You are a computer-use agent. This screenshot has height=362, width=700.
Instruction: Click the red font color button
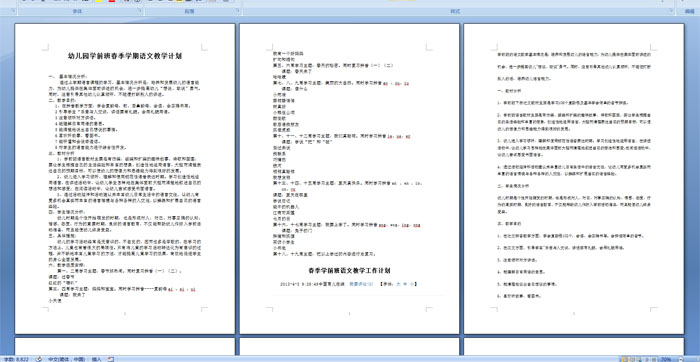[112, 1]
